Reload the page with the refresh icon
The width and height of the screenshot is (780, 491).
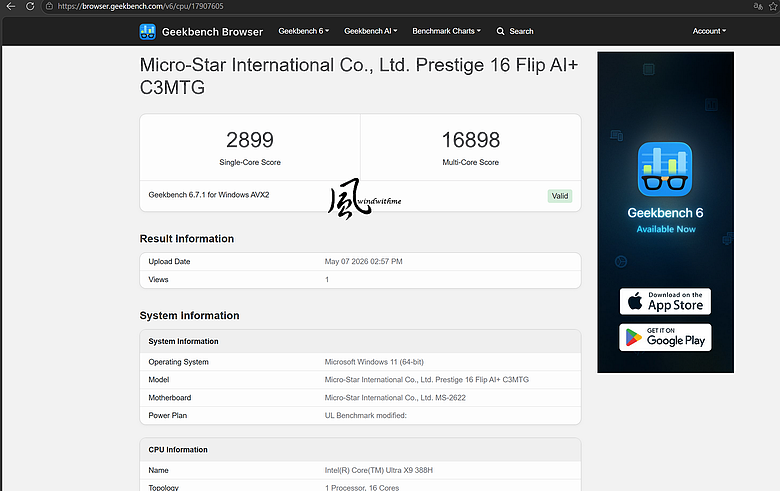pyautogui.click(x=30, y=6)
